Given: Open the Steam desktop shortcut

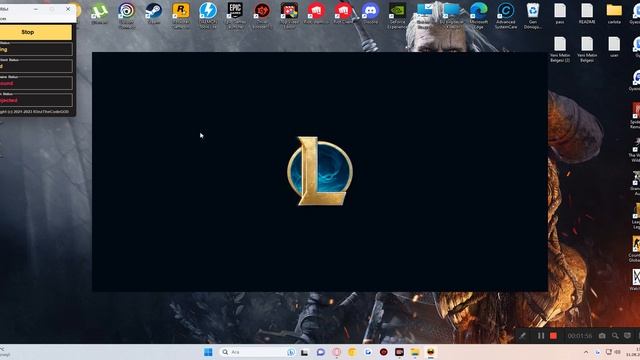Looking at the screenshot, I should tap(153, 13).
